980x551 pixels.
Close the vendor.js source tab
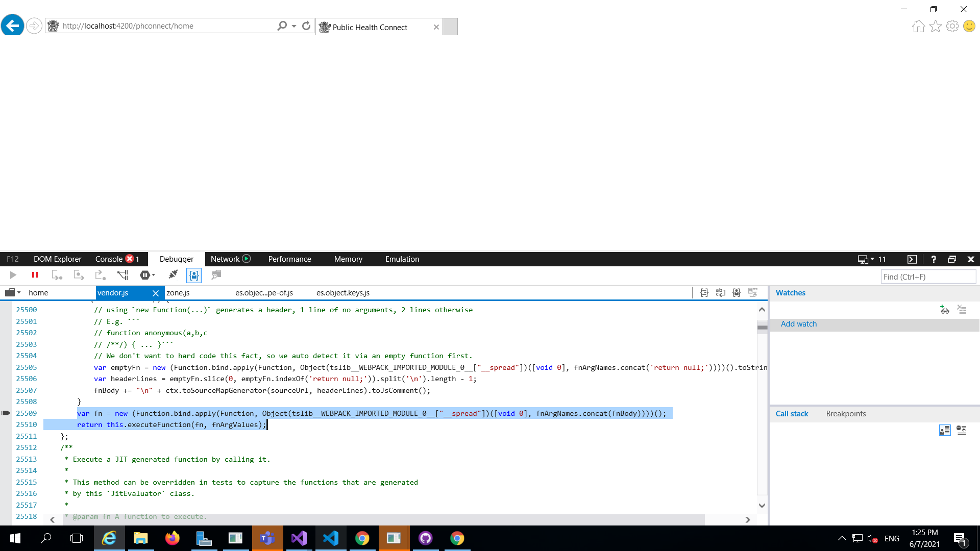pyautogui.click(x=156, y=293)
